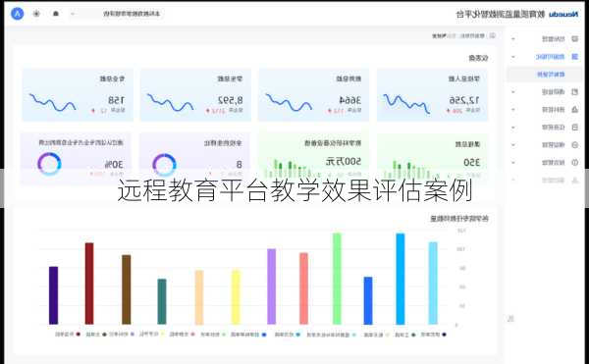Open the card showing 8,592

point(195,95)
